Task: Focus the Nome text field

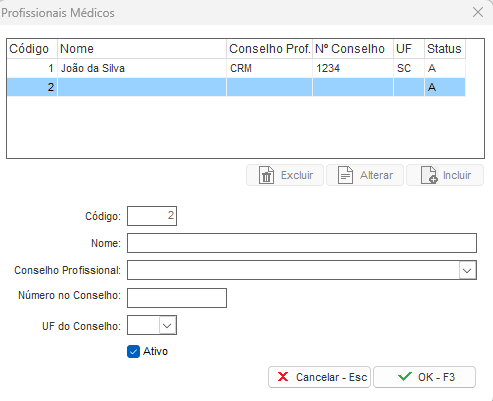Action: 302,243
